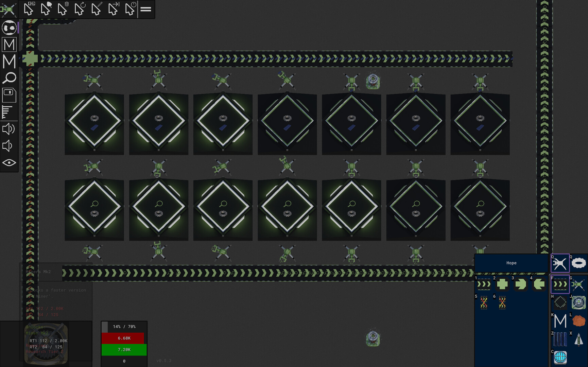Click the green 7.20K resource bar
The image size is (588, 367).
[x=124, y=350]
